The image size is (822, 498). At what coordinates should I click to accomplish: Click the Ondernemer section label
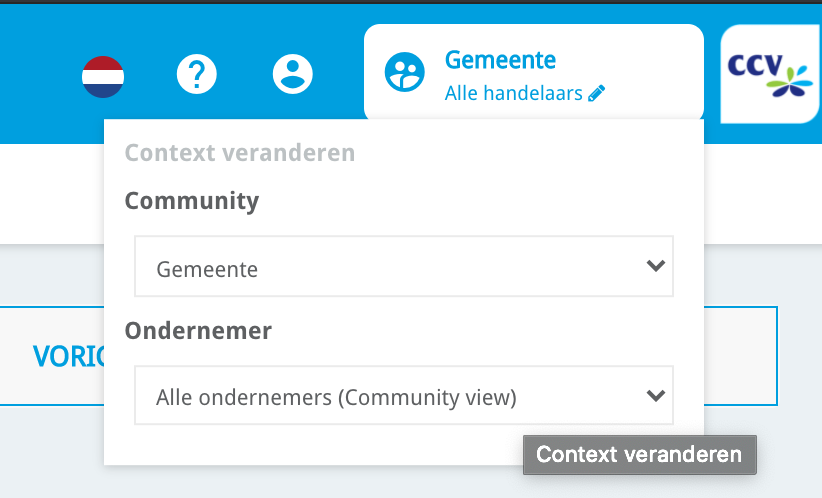[x=198, y=331]
